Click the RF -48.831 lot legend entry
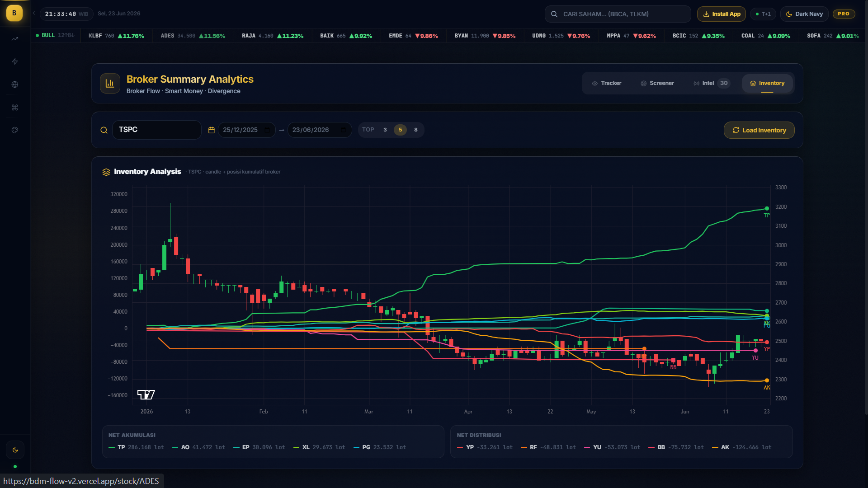The image size is (868, 488). [548, 447]
